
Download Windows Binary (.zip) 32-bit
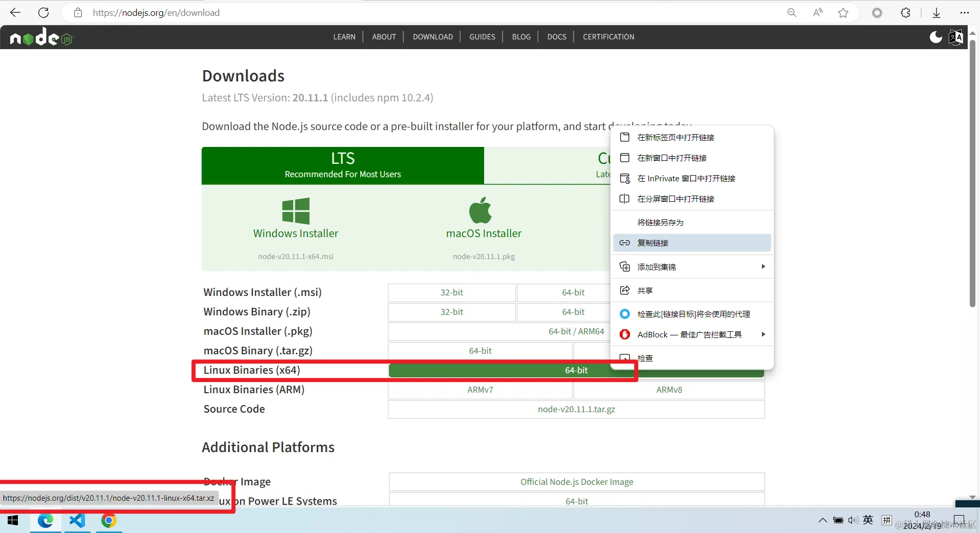[x=452, y=312]
